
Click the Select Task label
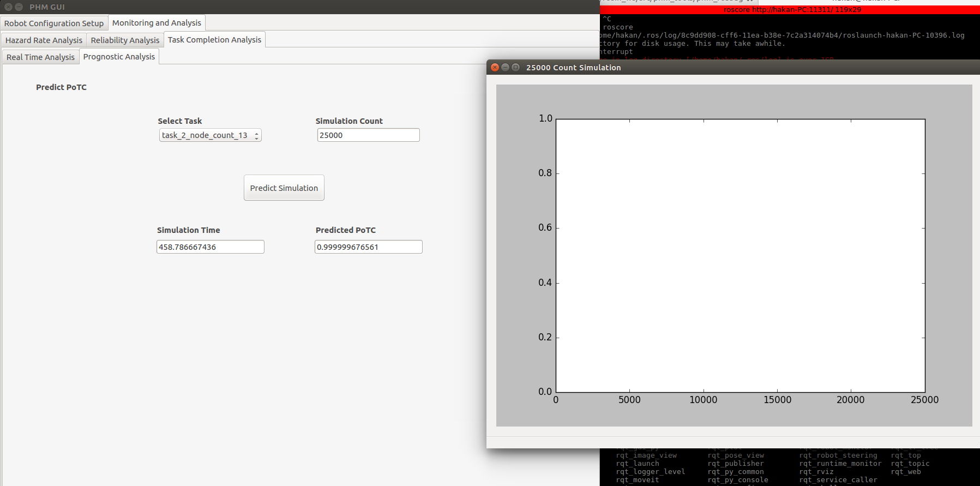click(179, 121)
